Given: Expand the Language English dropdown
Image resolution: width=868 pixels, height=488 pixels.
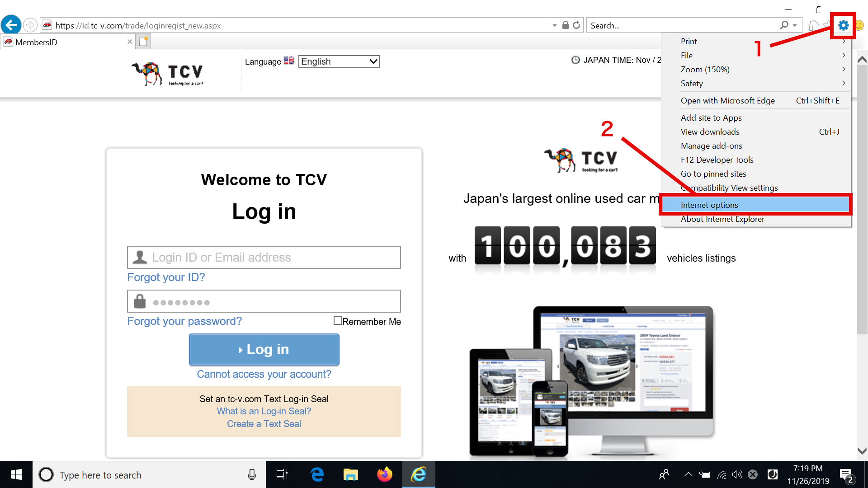Looking at the screenshot, I should point(339,61).
